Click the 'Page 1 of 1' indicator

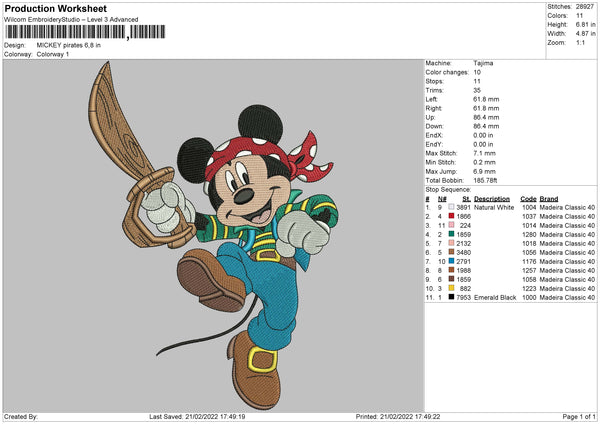click(579, 416)
